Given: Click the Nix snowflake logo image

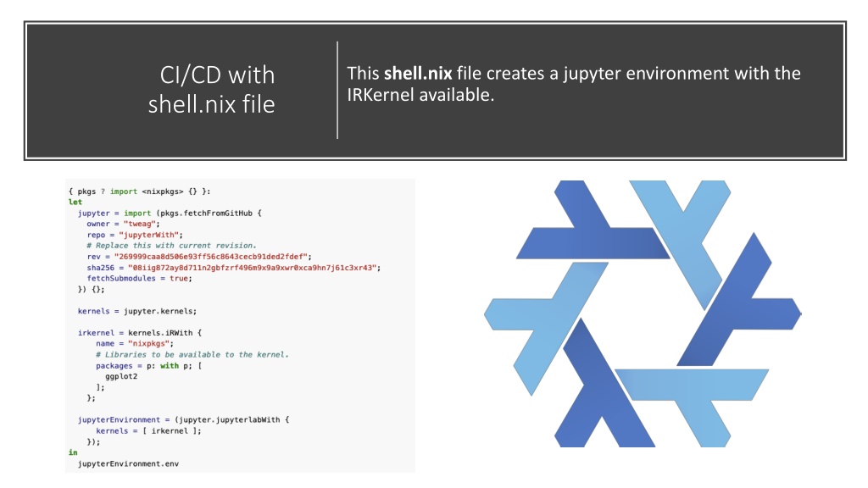Looking at the screenshot, I should coord(643,313).
